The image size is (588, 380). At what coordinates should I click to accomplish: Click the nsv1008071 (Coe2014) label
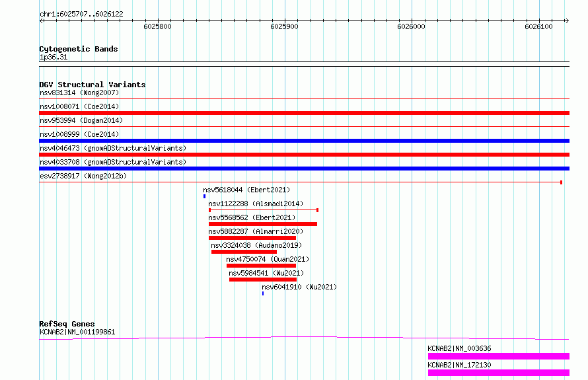(x=79, y=106)
